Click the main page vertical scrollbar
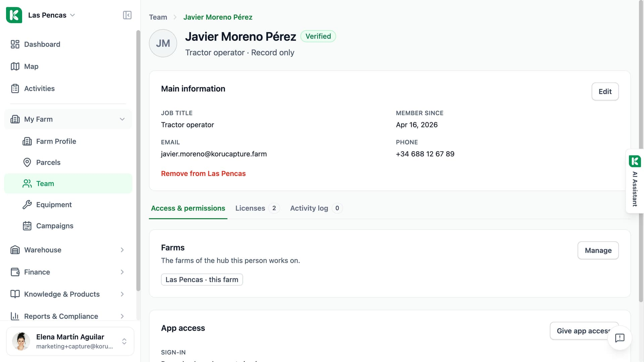The width and height of the screenshot is (644, 362). click(641, 151)
